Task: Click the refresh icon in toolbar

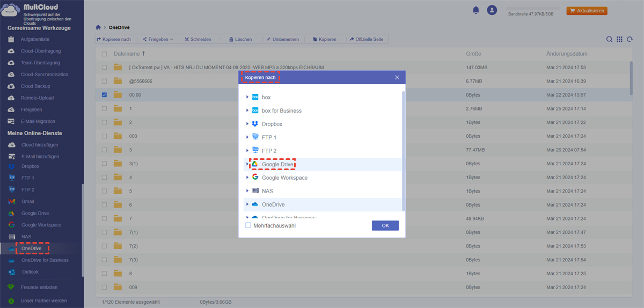Action: click(629, 39)
